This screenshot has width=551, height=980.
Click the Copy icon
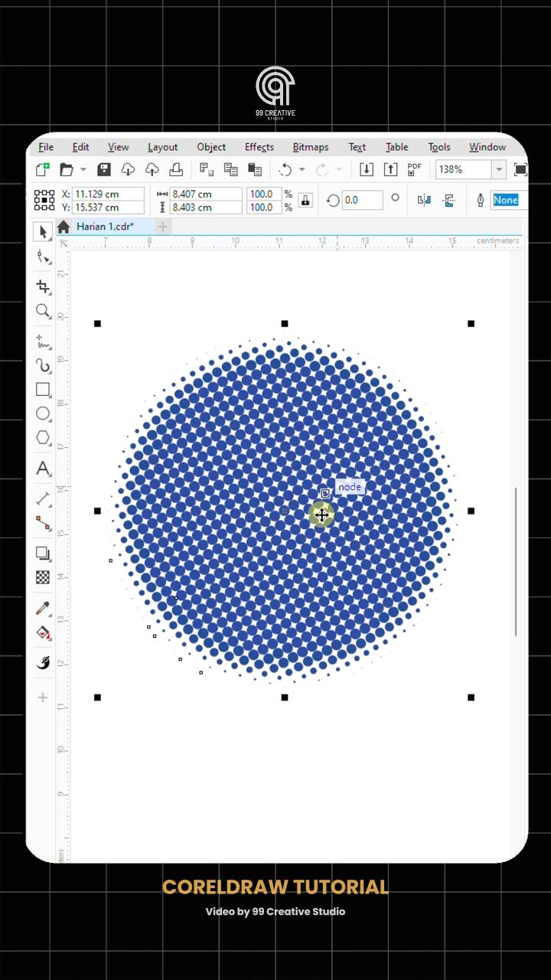(230, 169)
